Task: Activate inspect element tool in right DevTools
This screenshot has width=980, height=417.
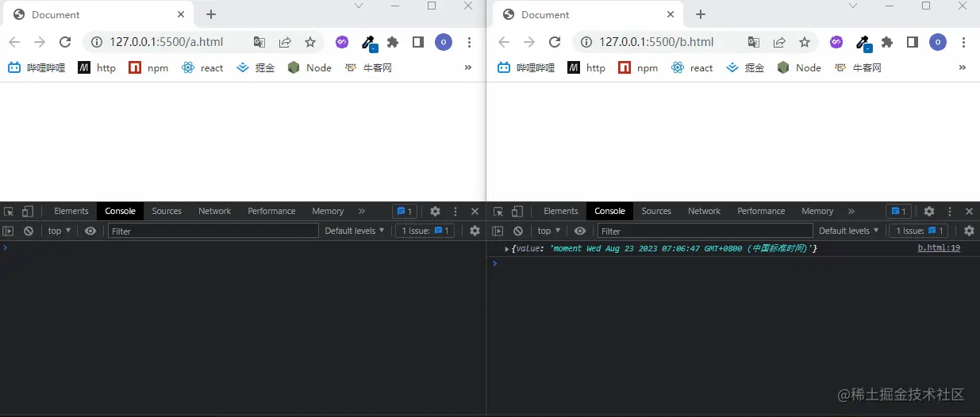Action: tap(499, 211)
